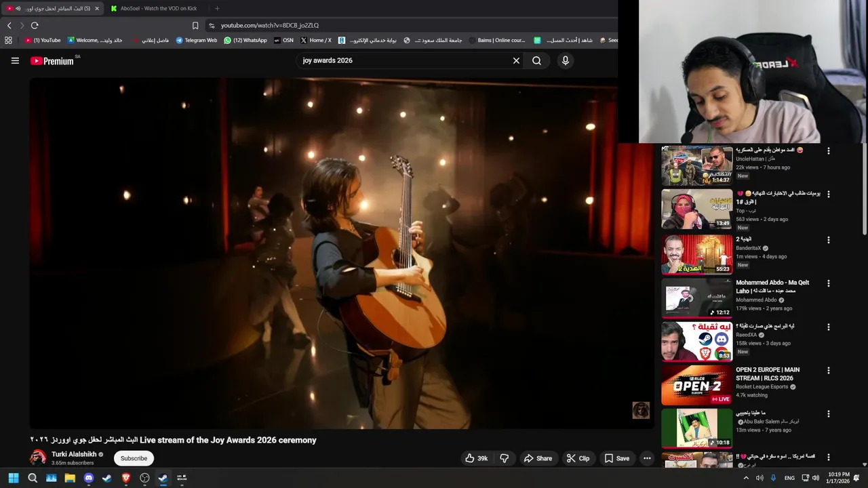Open Mohammed Abdo - Ma Qelt Laho title
868x488 pixels.
(x=772, y=287)
